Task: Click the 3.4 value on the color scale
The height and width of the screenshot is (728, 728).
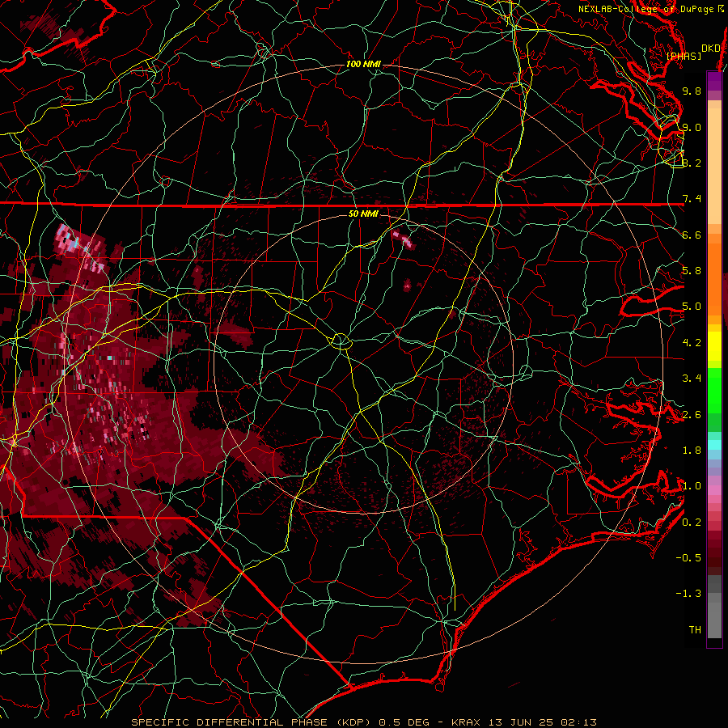Action: click(x=692, y=379)
